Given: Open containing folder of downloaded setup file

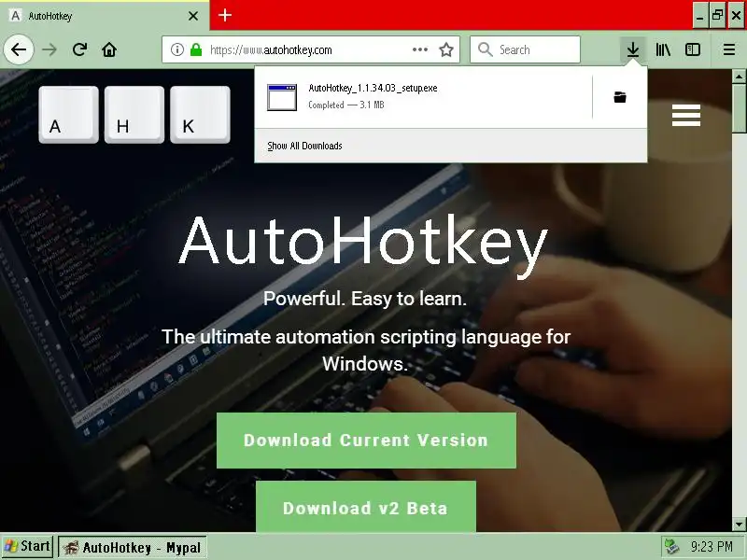Looking at the screenshot, I should 619,97.
